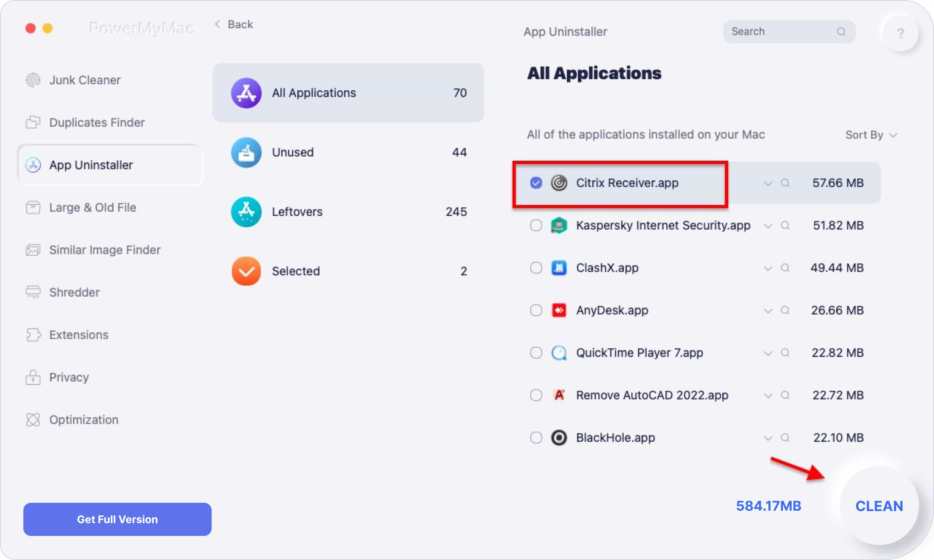Click the Sort By dropdown
Screen dimensions: 934x560
tap(870, 135)
